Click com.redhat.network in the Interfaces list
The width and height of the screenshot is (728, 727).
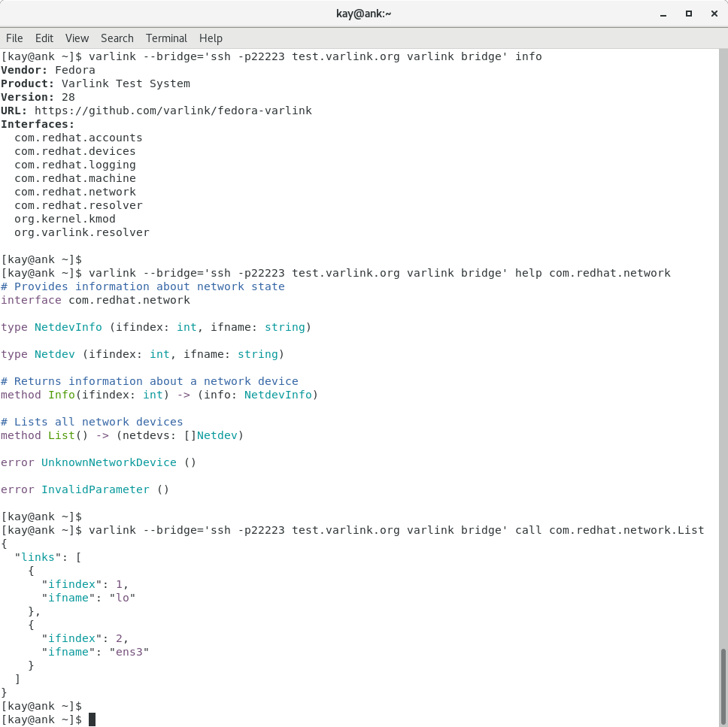(74, 192)
